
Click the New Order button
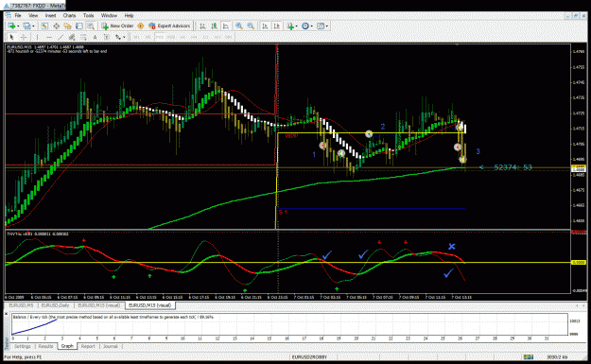click(117, 26)
